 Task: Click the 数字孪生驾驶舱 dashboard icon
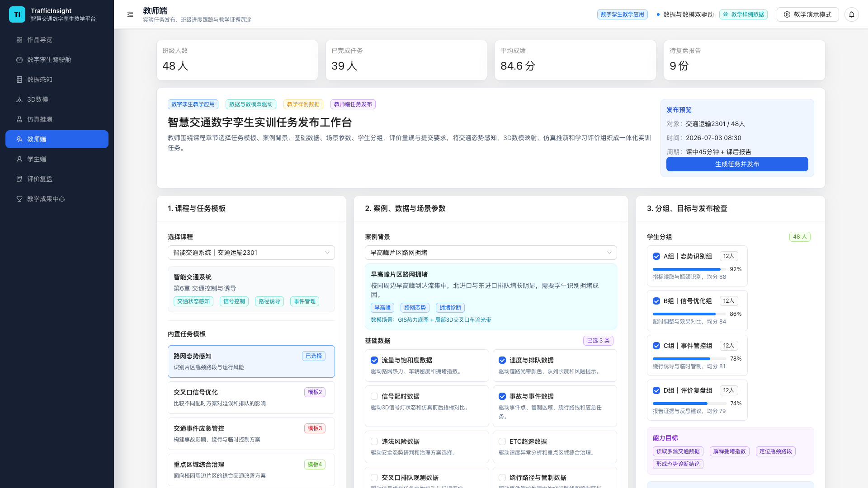pyautogui.click(x=19, y=60)
